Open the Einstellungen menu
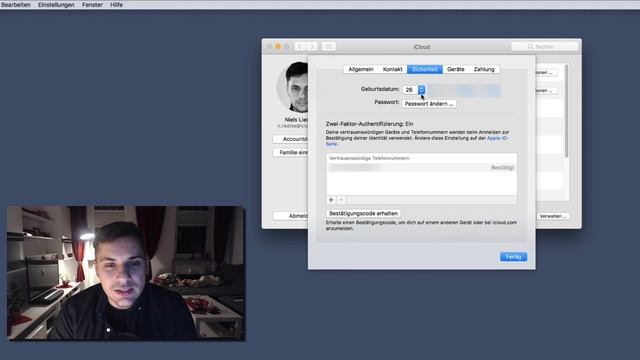Viewport: 640px width, 360px height. (56, 4)
